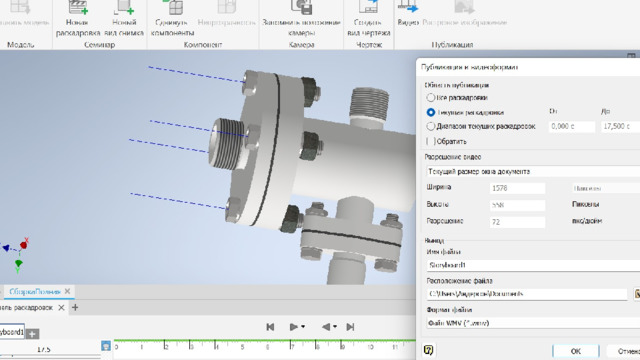Add a new storyboard panel tab

pyautogui.click(x=75, y=308)
